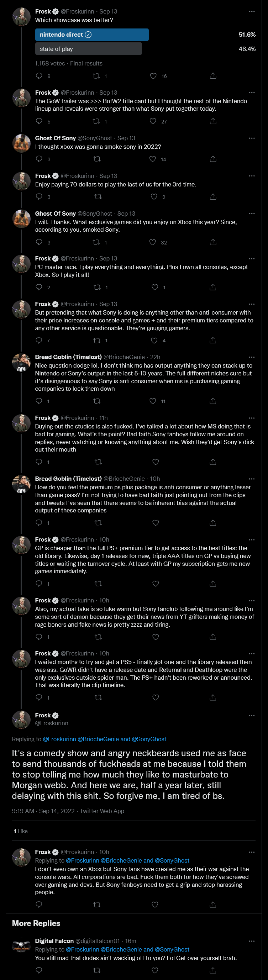Open more options on the main 'comedy show' tweet
Image resolution: width=268 pixels, height=980 pixels.
pyautogui.click(x=252, y=715)
